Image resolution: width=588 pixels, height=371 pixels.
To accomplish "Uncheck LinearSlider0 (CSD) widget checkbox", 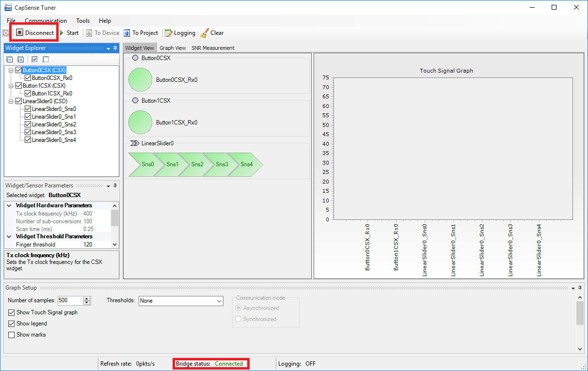I will pos(19,101).
